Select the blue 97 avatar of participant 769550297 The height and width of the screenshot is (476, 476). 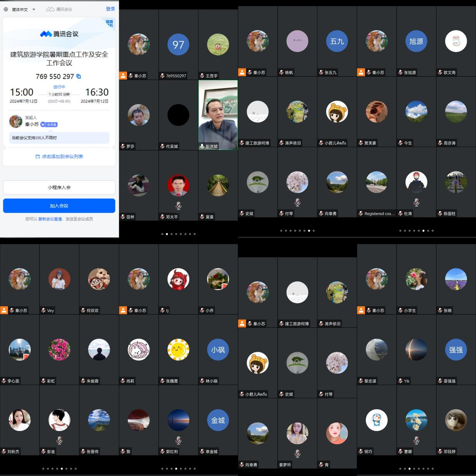pyautogui.click(x=178, y=45)
